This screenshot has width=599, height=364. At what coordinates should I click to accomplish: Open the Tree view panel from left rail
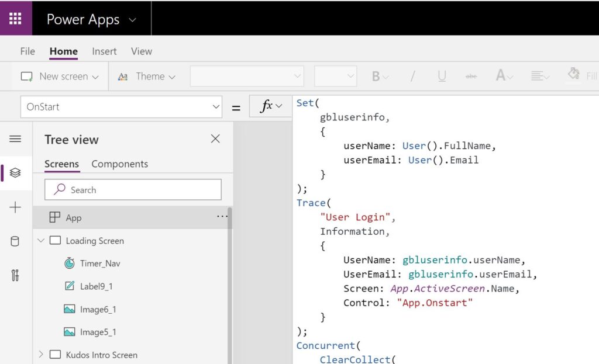pos(16,173)
